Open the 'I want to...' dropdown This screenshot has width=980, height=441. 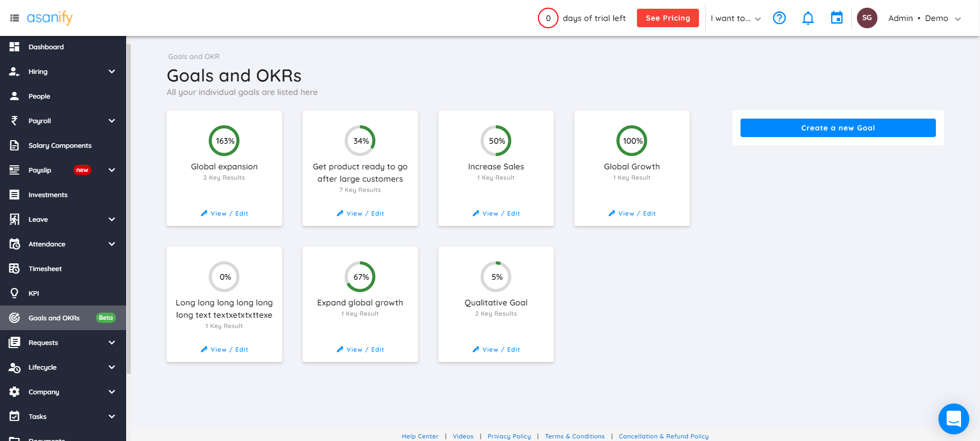(x=735, y=18)
